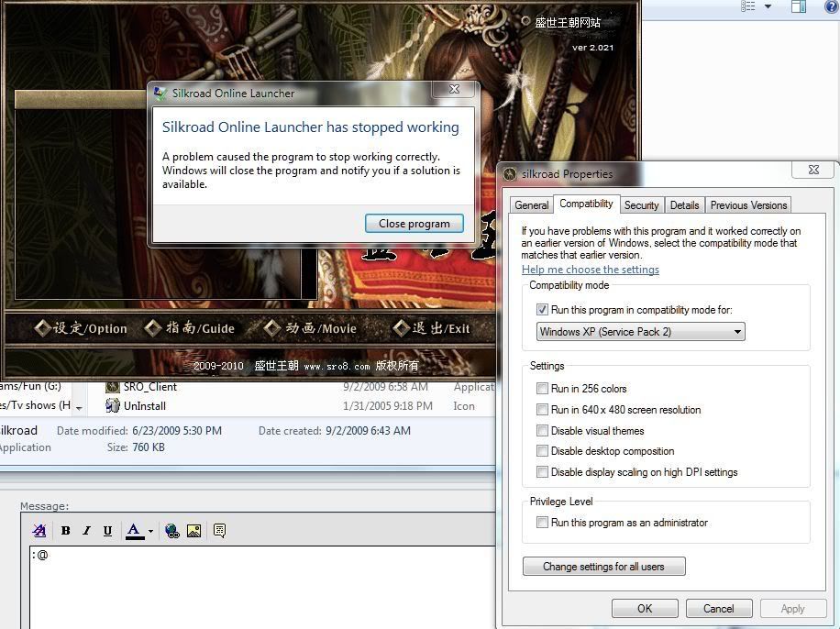Enable Run in 640 x 480 screen resolution
The image size is (840, 629).
[542, 410]
